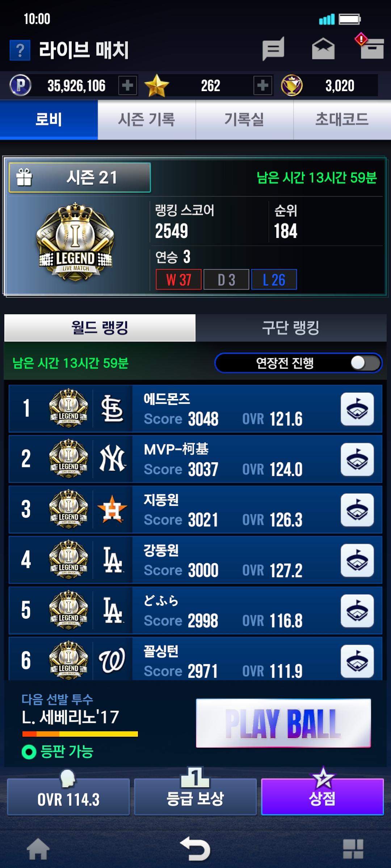391x868 pixels.
Task: View stadium icon for 에드몬즈 entry
Action: [357, 409]
